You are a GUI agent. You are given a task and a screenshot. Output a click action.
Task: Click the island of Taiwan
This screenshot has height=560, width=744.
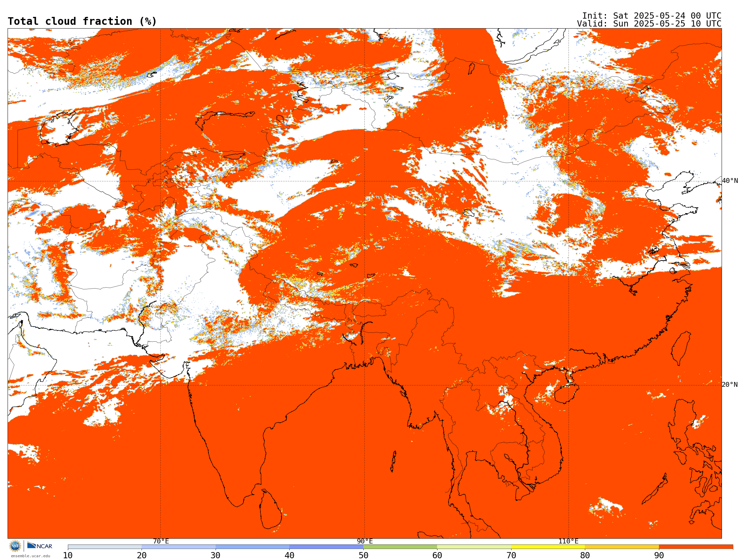click(681, 348)
